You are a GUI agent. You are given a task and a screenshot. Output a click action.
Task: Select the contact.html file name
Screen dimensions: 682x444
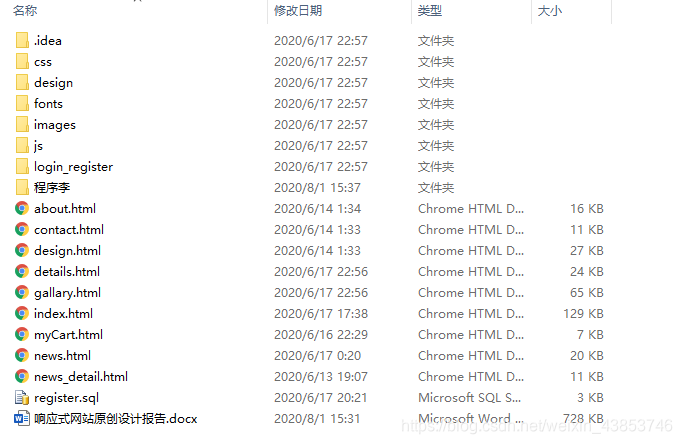pyautogui.click(x=69, y=230)
